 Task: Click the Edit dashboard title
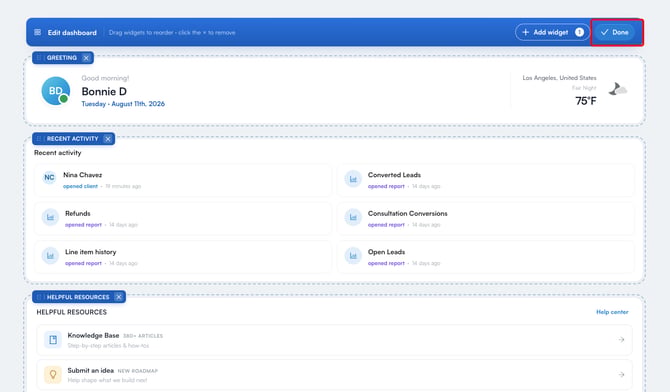(72, 32)
